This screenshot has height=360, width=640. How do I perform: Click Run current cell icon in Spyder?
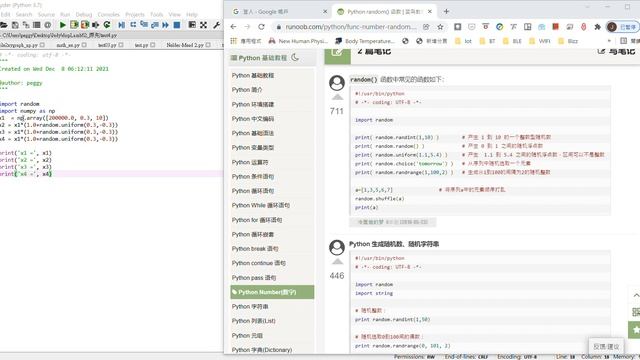[74, 25]
